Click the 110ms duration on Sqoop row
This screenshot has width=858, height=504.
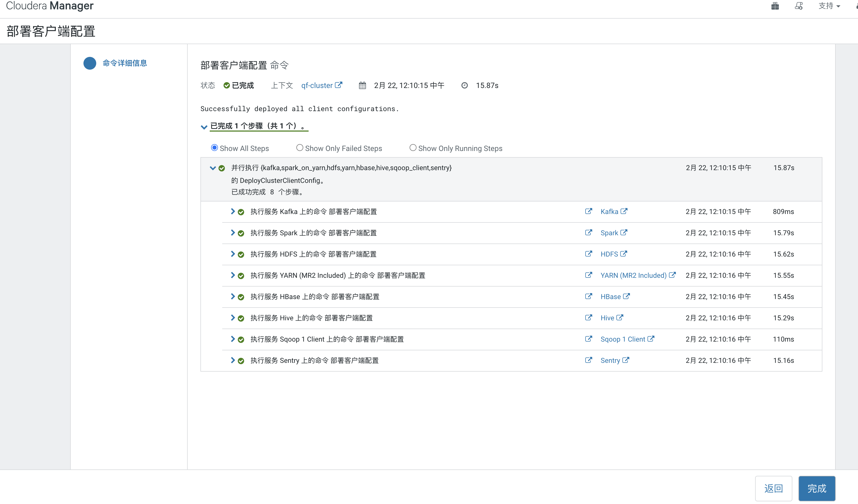783,339
